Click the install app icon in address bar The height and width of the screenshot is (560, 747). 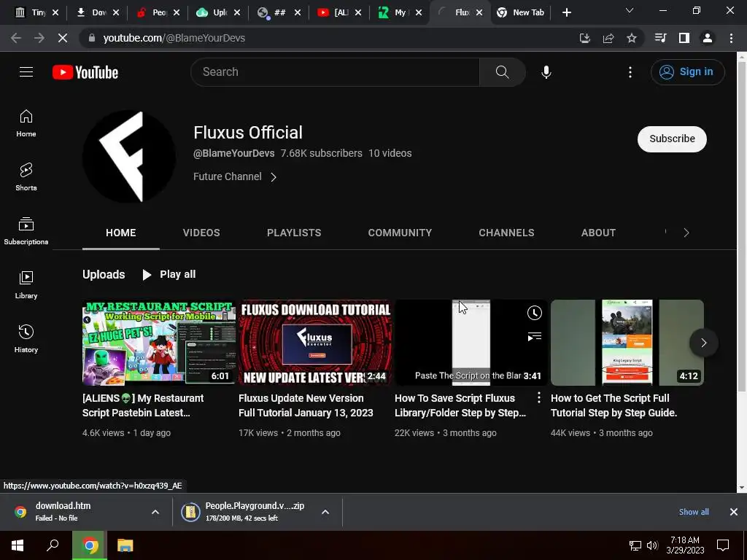[584, 38]
